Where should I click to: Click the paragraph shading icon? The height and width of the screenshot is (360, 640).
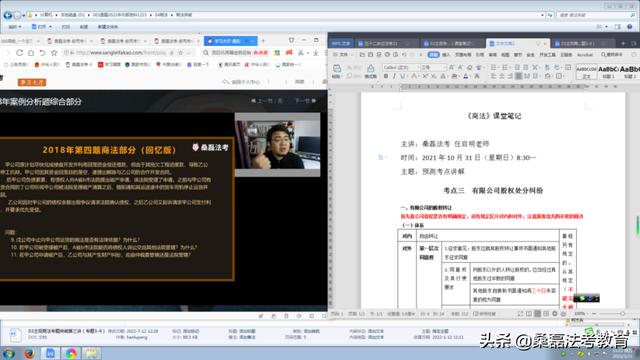click(x=548, y=76)
